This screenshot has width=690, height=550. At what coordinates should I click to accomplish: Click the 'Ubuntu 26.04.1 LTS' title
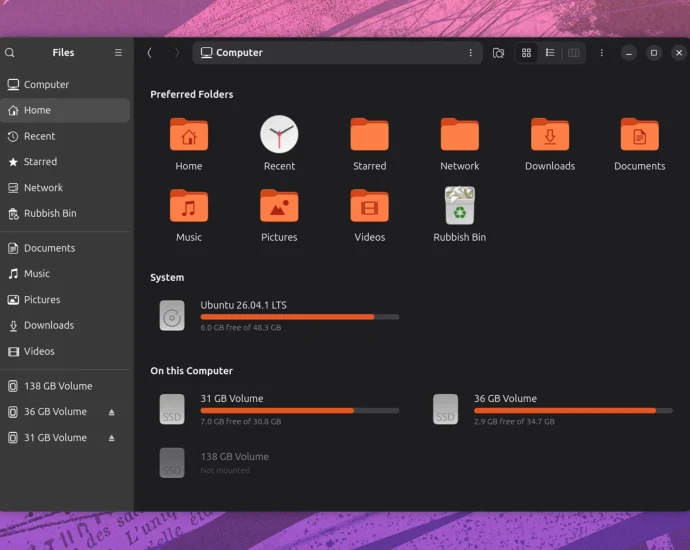coord(243,305)
